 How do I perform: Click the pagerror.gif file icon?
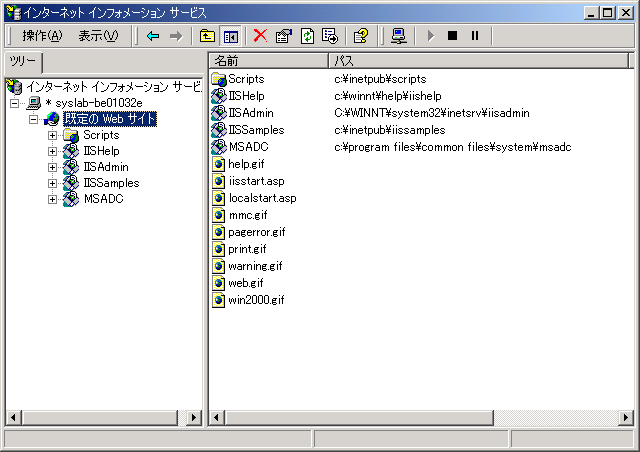click(x=219, y=232)
